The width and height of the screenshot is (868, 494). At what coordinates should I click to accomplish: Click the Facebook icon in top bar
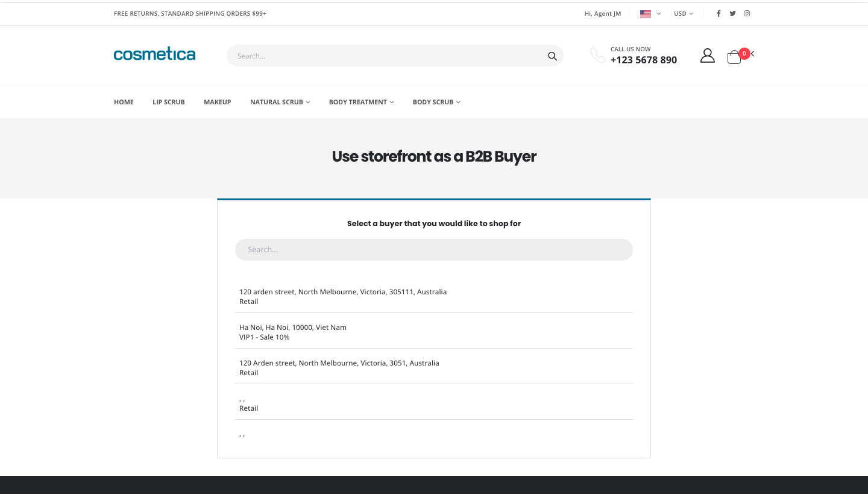(718, 13)
